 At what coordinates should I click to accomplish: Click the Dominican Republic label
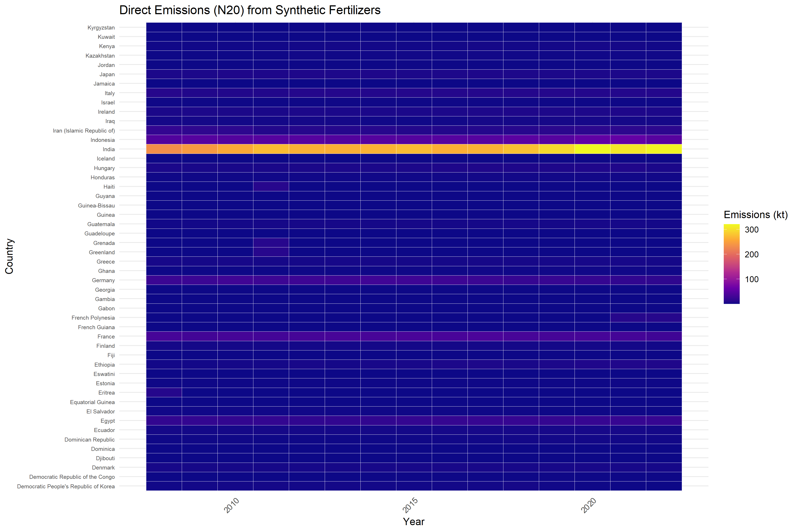click(x=90, y=440)
